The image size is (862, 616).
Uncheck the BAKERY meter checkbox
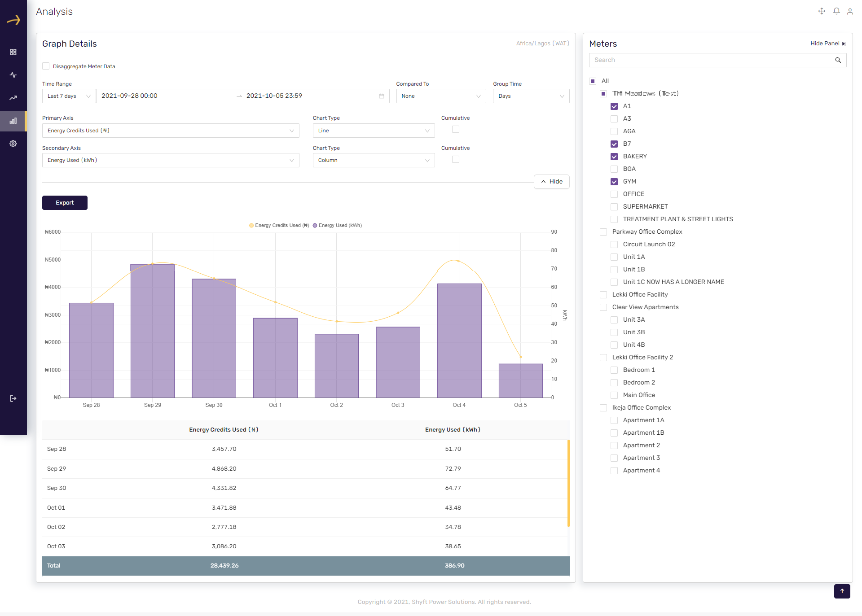614,157
